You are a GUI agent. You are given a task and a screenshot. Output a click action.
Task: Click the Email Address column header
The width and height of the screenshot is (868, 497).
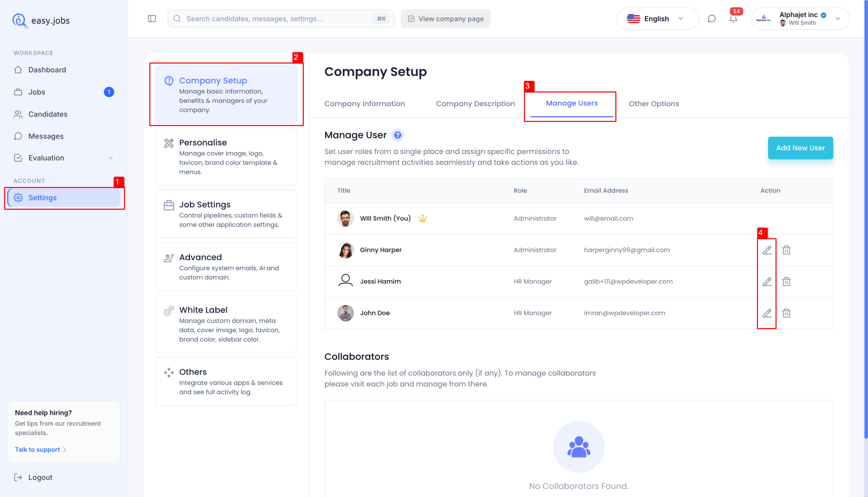[606, 191]
